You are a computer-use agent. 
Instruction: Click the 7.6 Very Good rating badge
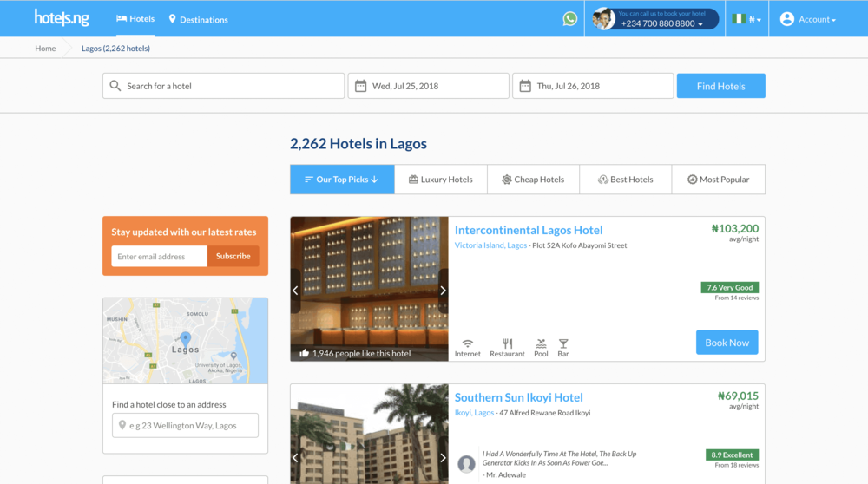[x=730, y=287]
